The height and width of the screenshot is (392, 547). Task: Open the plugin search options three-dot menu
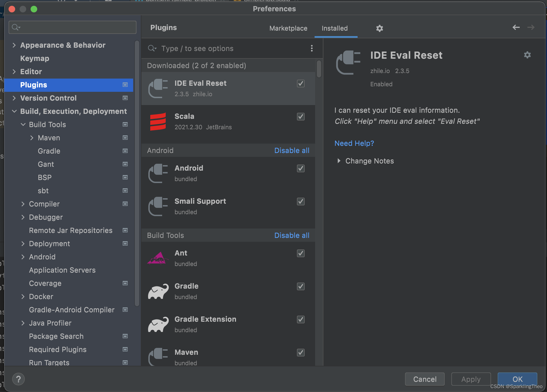click(x=312, y=49)
